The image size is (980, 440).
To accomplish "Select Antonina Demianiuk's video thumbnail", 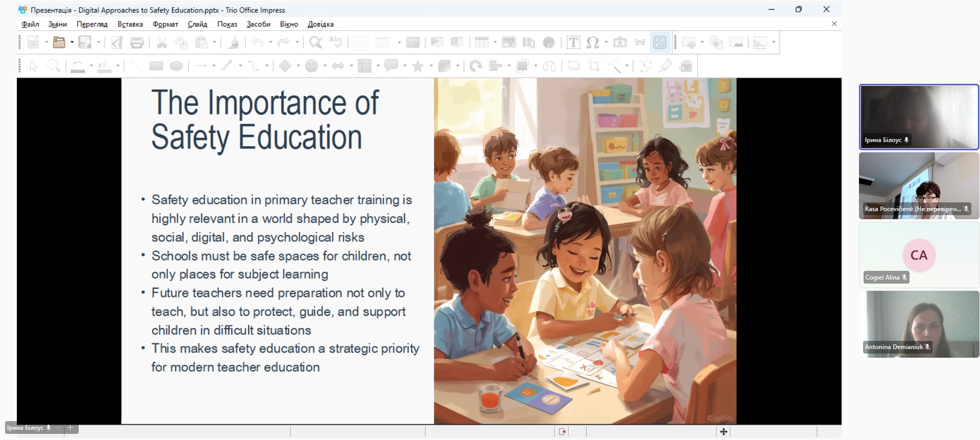I will click(919, 324).
